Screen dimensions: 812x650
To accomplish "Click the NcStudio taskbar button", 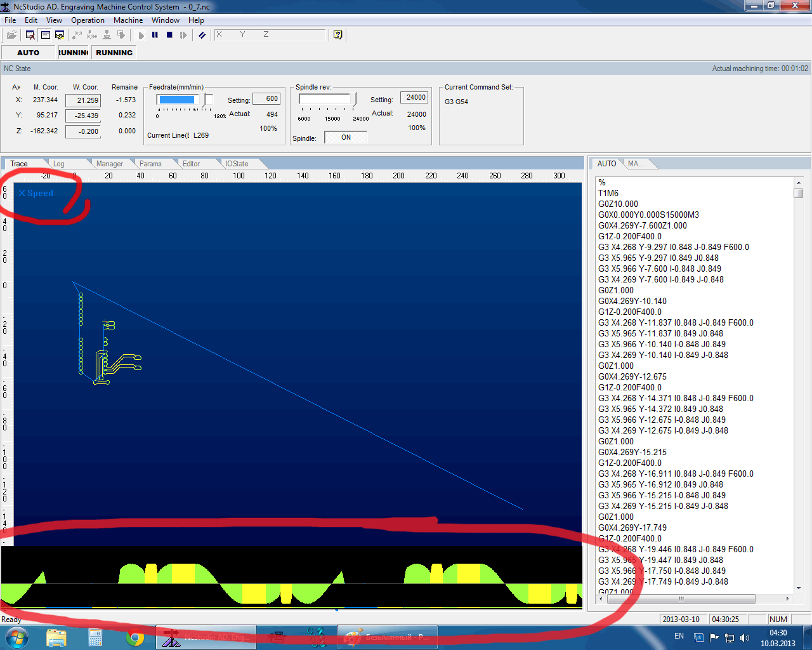I will click(206, 637).
